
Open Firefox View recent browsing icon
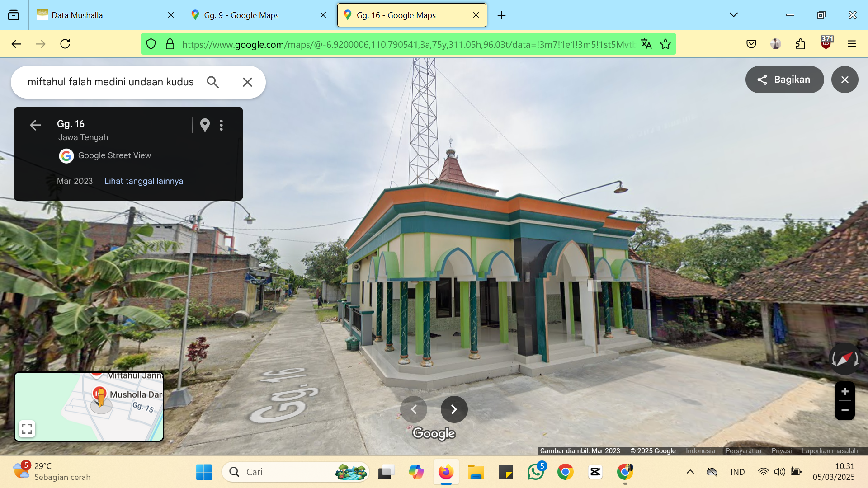click(14, 15)
